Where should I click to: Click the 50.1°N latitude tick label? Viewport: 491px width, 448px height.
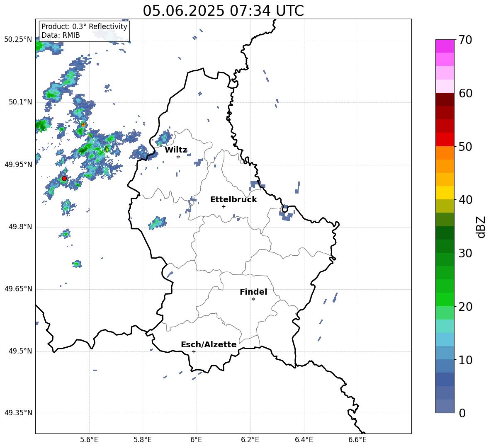pyautogui.click(x=20, y=102)
